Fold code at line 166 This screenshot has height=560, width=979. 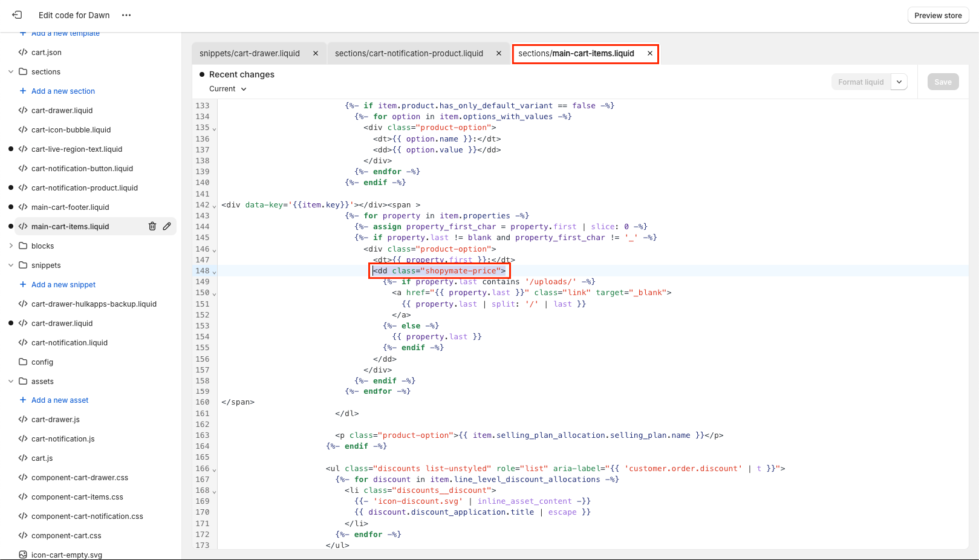(x=214, y=470)
